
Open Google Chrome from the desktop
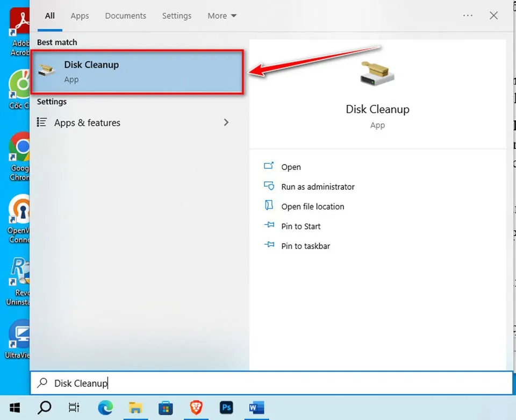[x=20, y=146]
